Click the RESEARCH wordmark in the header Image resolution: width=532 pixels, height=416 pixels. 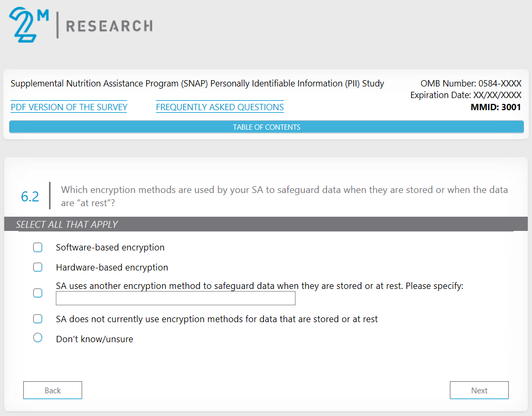tap(109, 25)
